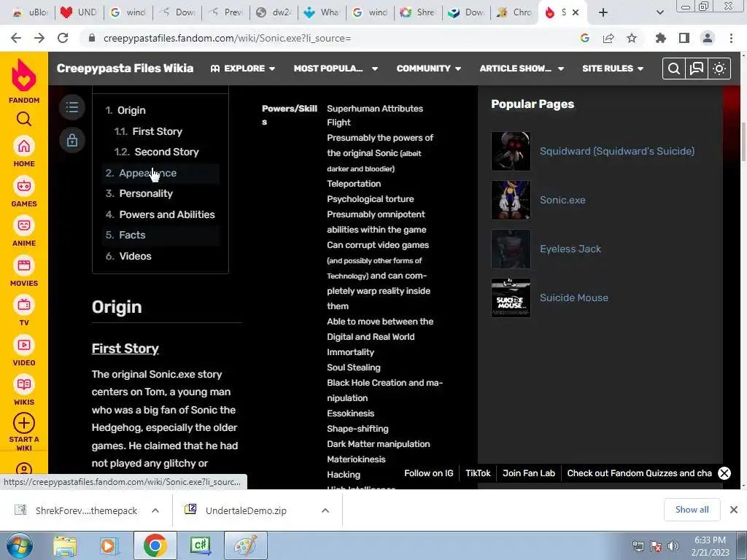Go to Fandom Home icon

click(24, 146)
